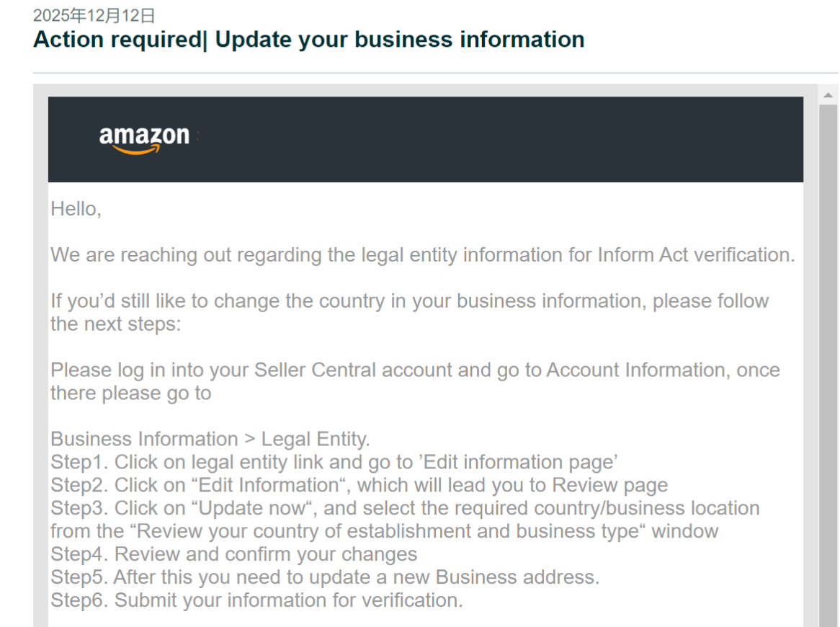Click the Step6 submit for verification line
This screenshot has width=840, height=627.
click(x=256, y=600)
